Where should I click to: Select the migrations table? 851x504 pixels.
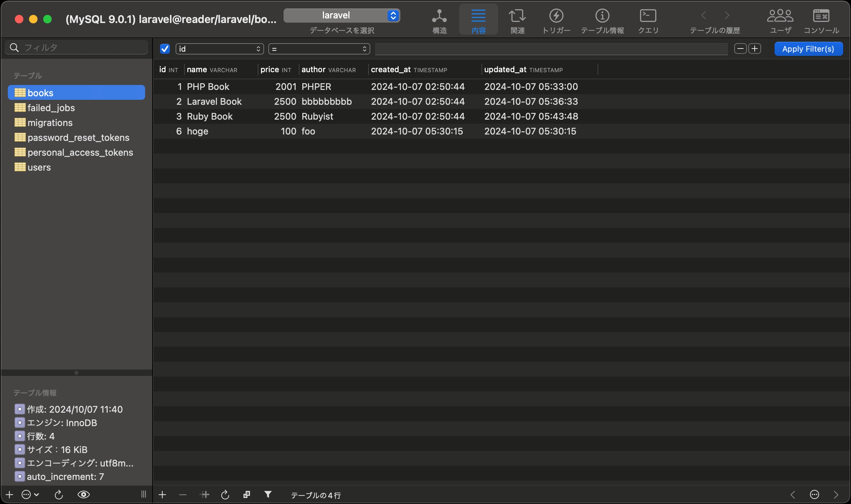point(76,122)
